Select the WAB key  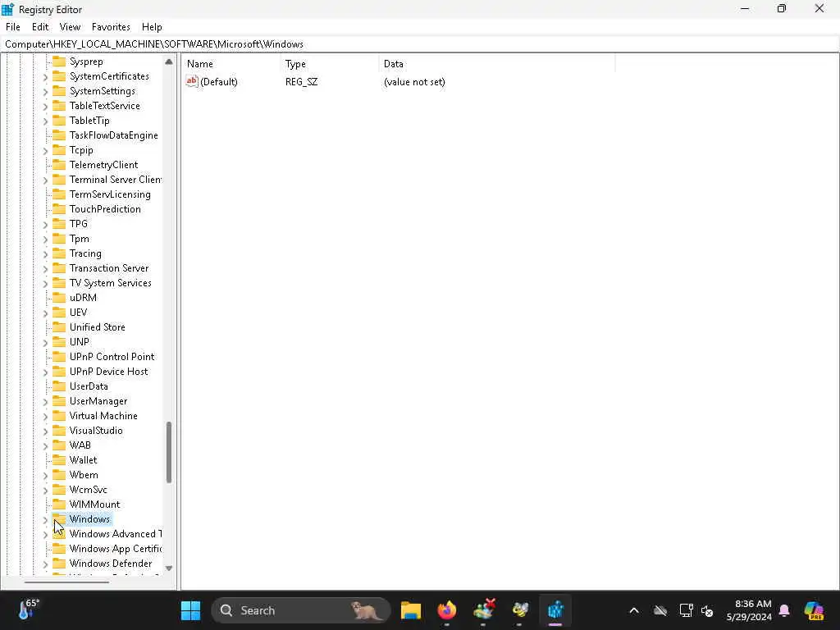pos(80,445)
